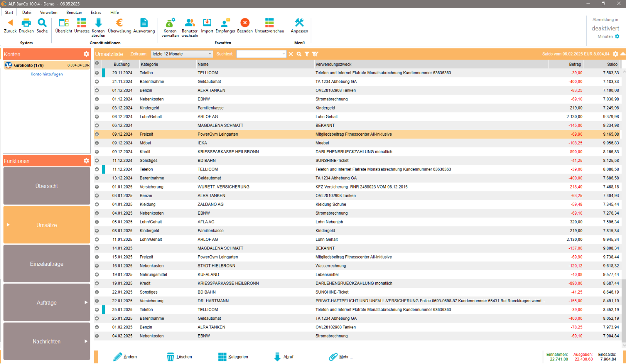Open the Suchtext dropdown arrow
Screen dimensions: 626x364
tap(284, 54)
